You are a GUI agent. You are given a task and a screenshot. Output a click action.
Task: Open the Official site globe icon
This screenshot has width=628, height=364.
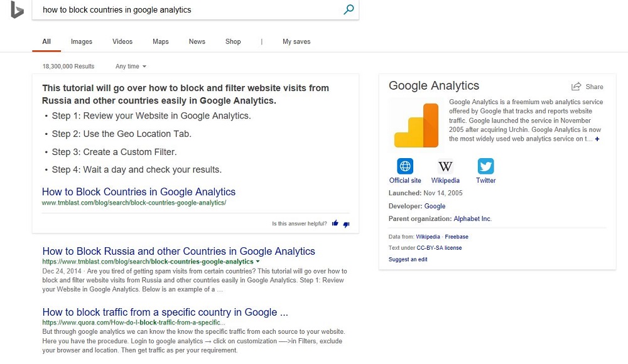tap(405, 166)
